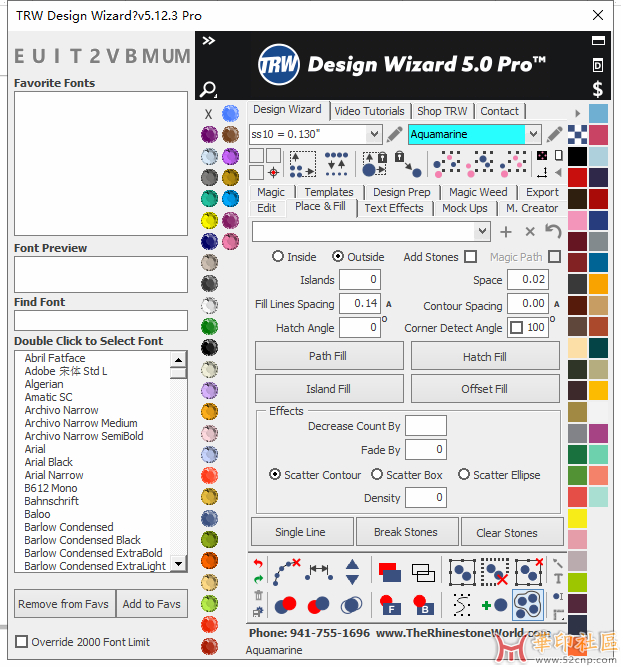The height and width of the screenshot is (667, 621).
Task: Select the Inside radio button
Action: point(278,257)
